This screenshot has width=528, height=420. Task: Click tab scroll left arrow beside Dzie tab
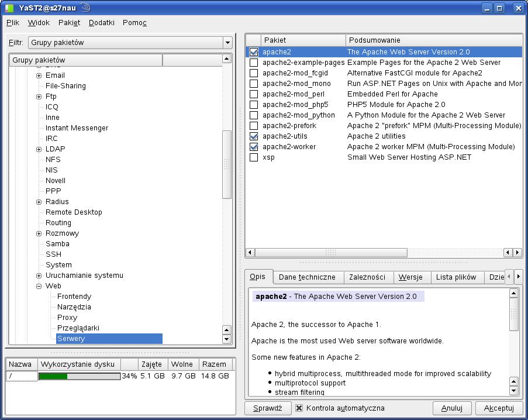509,277
